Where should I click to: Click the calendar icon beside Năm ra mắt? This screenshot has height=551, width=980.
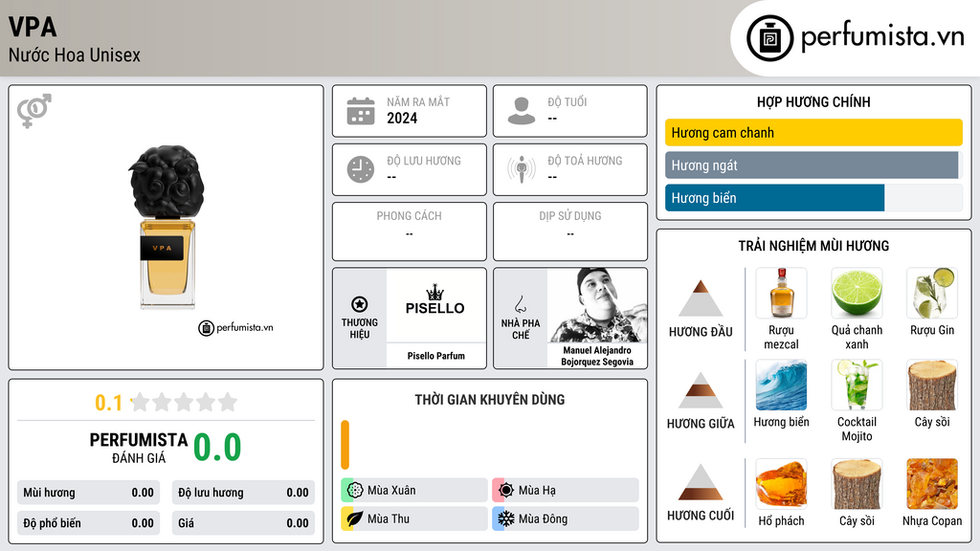[361, 111]
